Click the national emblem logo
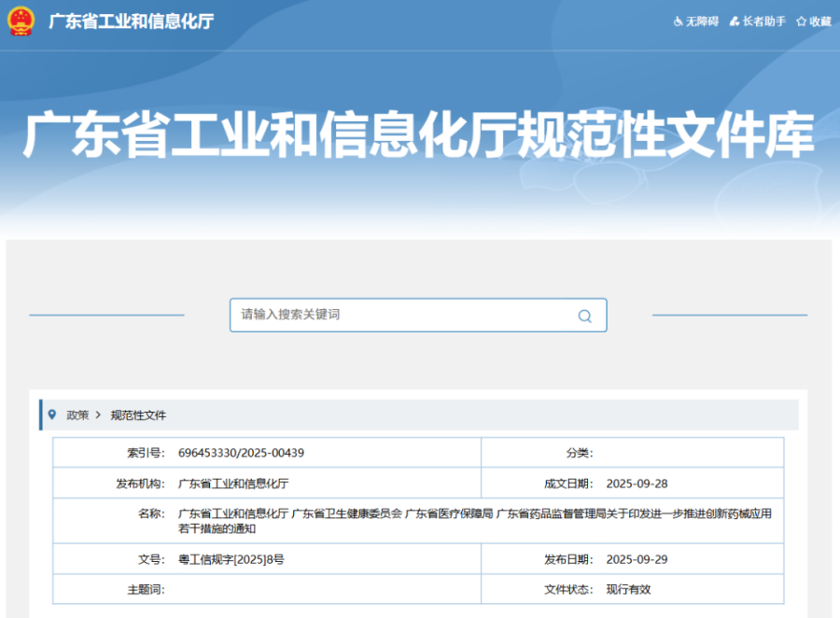The image size is (840, 618). tap(21, 21)
